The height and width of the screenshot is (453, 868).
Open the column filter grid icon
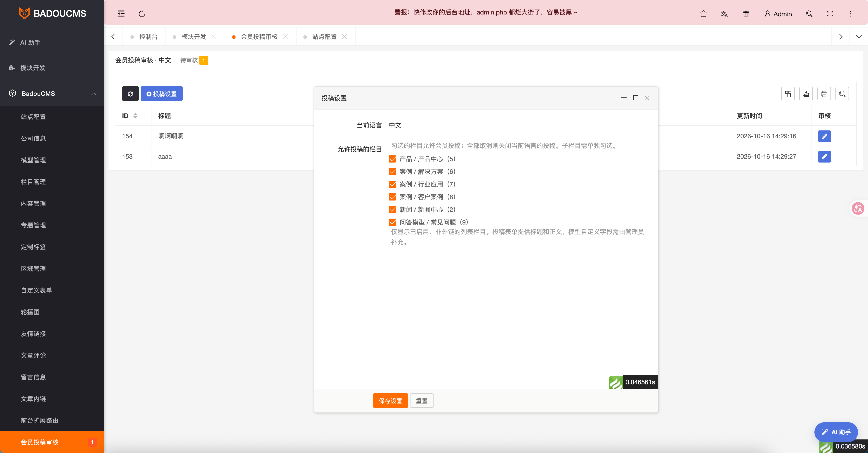point(788,94)
